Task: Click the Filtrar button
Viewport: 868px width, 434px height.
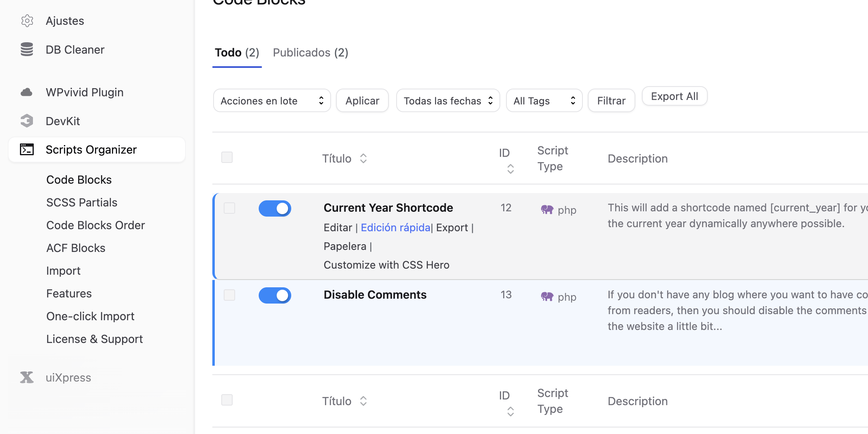Action: point(611,101)
